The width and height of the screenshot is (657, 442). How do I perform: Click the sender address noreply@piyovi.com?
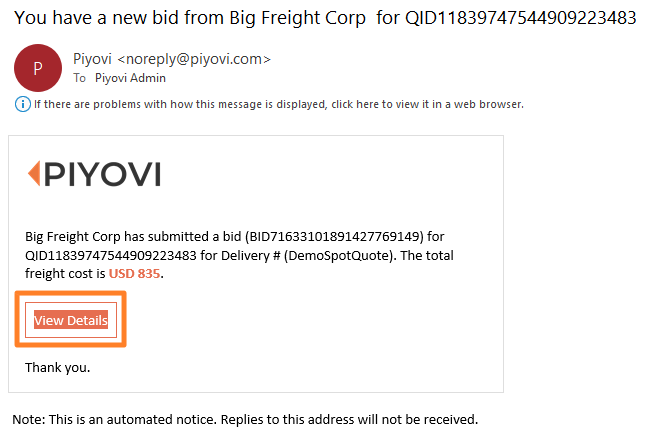tap(194, 59)
